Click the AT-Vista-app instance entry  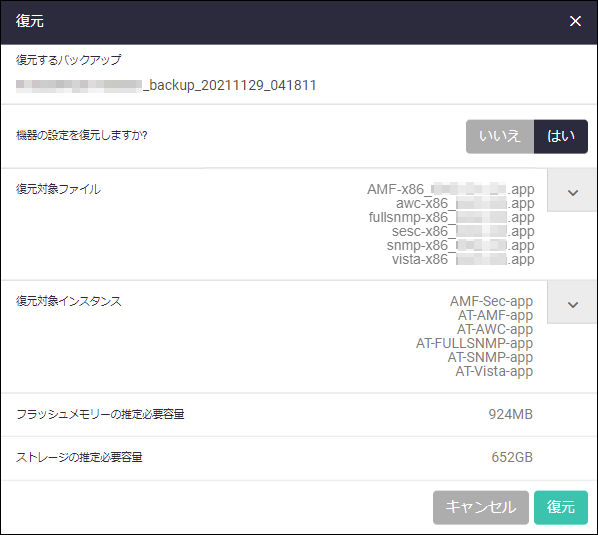point(494,372)
